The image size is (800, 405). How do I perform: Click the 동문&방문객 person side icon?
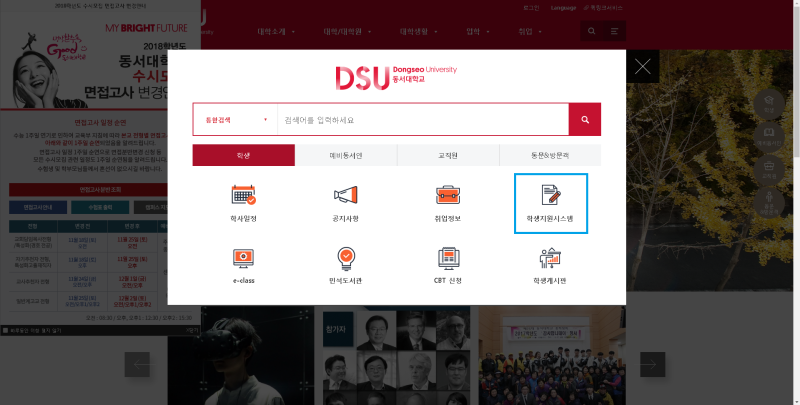(769, 202)
